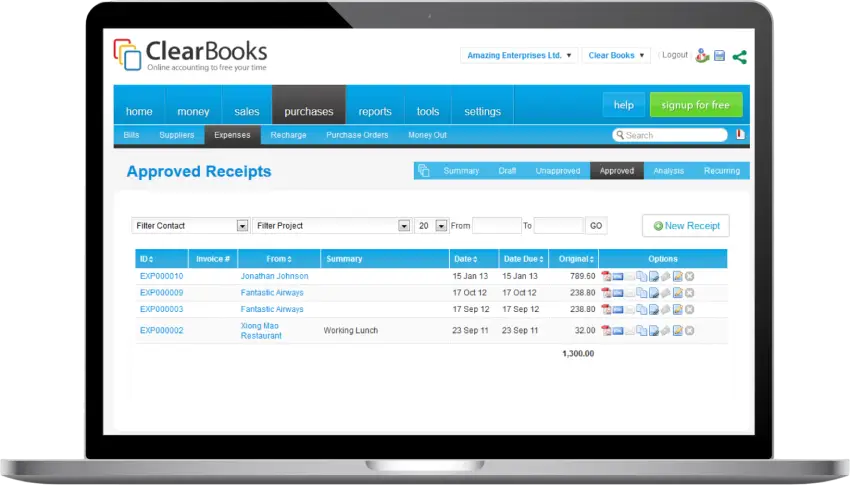This screenshot has width=850, height=485.
Task: Click blue card icon in EXP000010 row
Action: 618,276
